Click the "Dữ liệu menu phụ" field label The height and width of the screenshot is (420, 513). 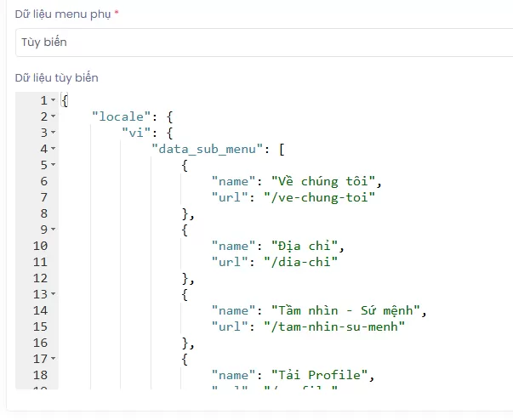point(64,14)
